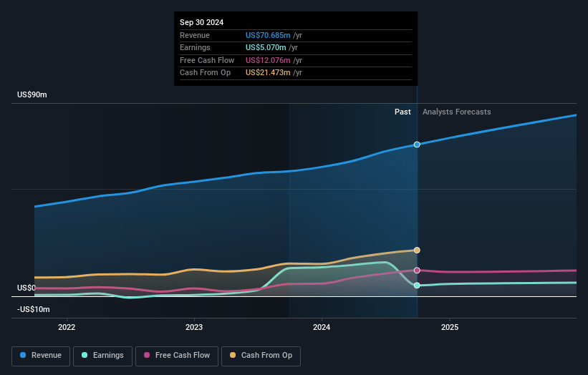Click the US$0 y-axis label
Screen dimensions: 588x375
[x=26, y=288]
